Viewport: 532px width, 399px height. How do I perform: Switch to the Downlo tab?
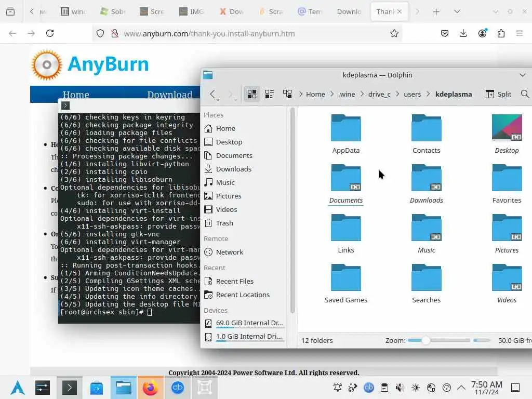point(349,11)
